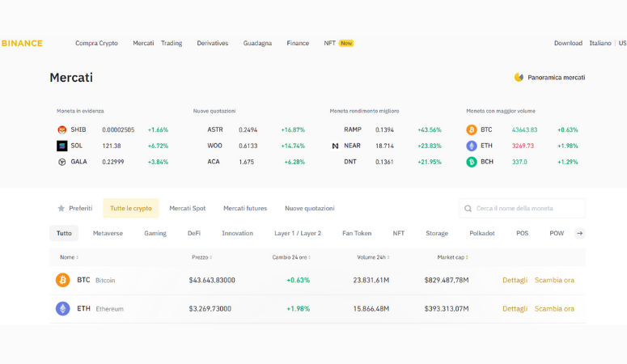The width and height of the screenshot is (627, 364).
Task: Change language via Italiano
Action: (x=600, y=43)
